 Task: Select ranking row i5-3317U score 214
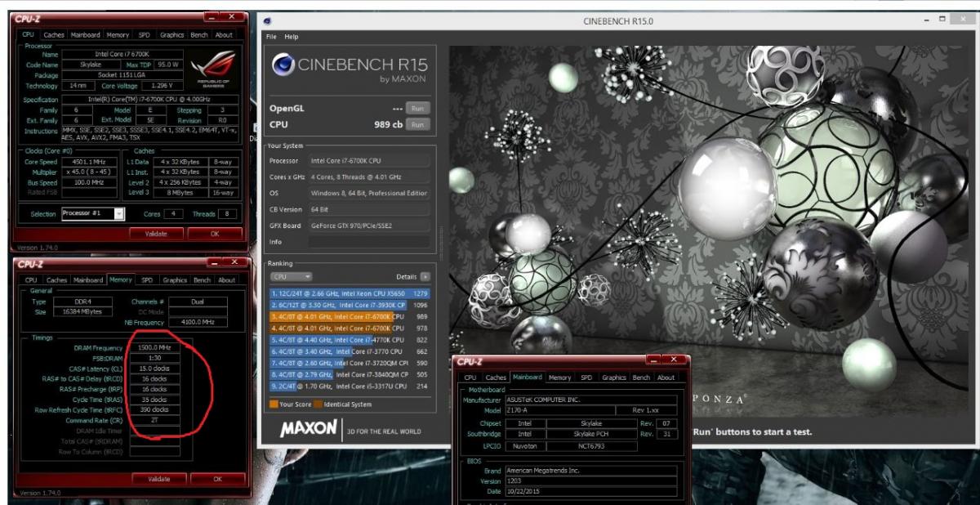click(350, 387)
